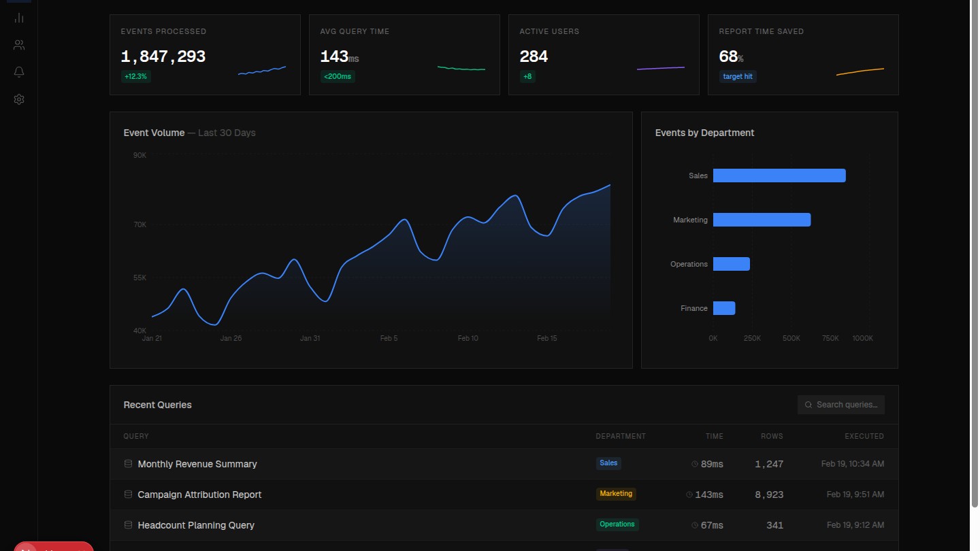Click the 'target hit' badge under 68%
Image resolution: width=980 pixels, height=551 pixels.
point(737,76)
